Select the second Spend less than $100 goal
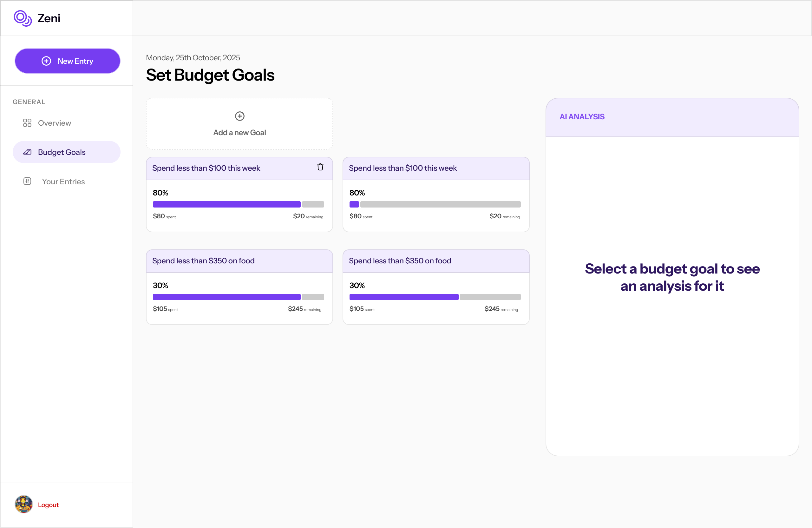 point(403,168)
